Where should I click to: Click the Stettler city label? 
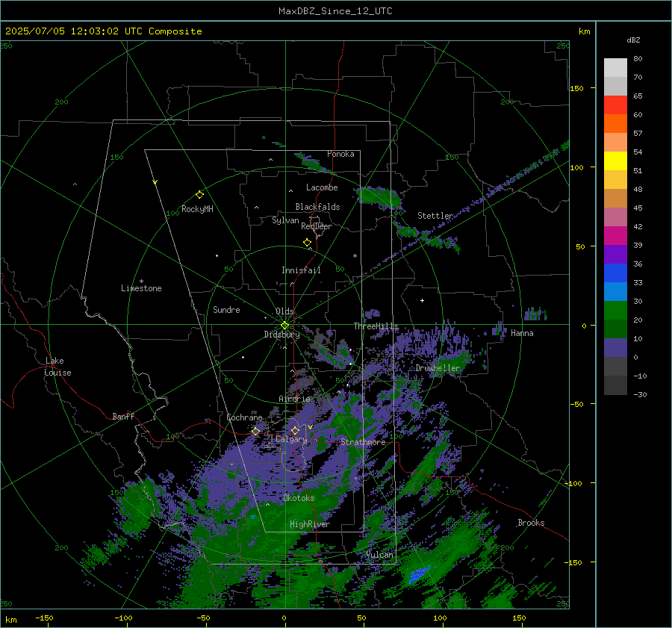pos(435,216)
